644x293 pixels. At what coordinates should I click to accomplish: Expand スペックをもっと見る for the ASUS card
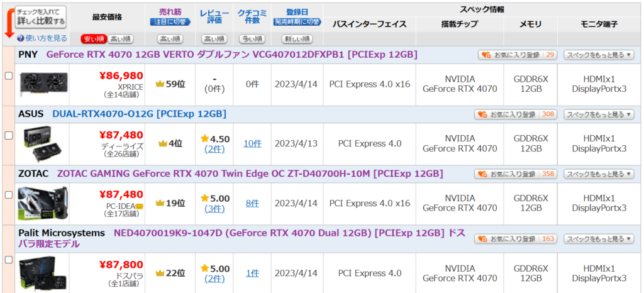[x=598, y=114]
